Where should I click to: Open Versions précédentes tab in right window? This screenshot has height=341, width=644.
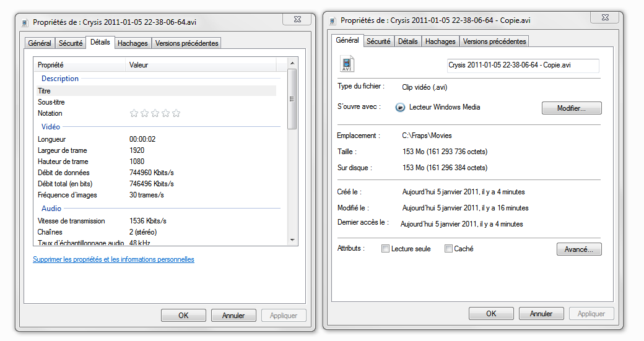pyautogui.click(x=494, y=41)
